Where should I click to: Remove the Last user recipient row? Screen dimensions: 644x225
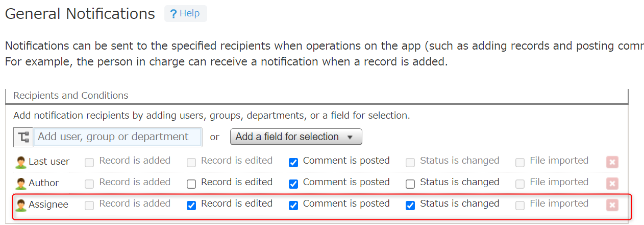click(x=612, y=163)
